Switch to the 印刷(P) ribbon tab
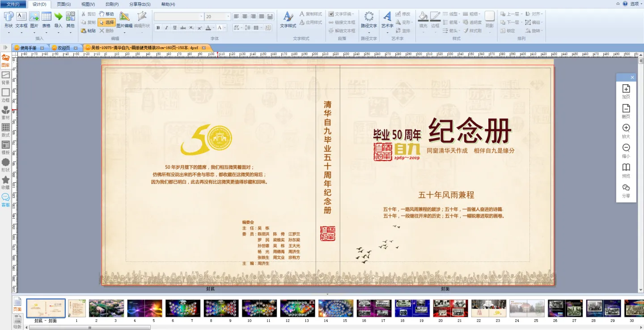The height and width of the screenshot is (330, 644). click(x=112, y=4)
